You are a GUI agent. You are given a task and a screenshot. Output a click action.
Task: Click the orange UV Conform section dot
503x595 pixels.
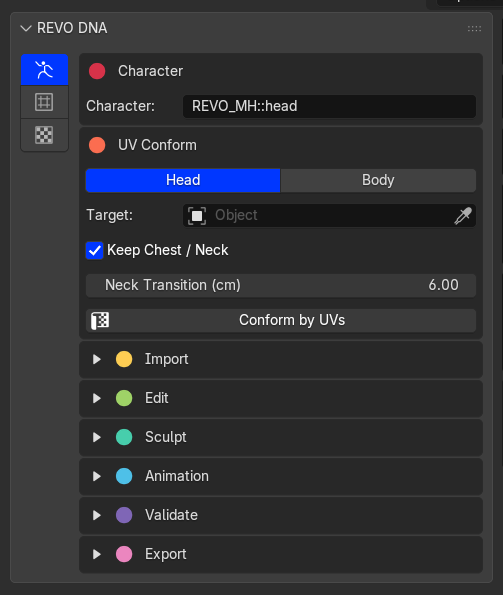97,145
